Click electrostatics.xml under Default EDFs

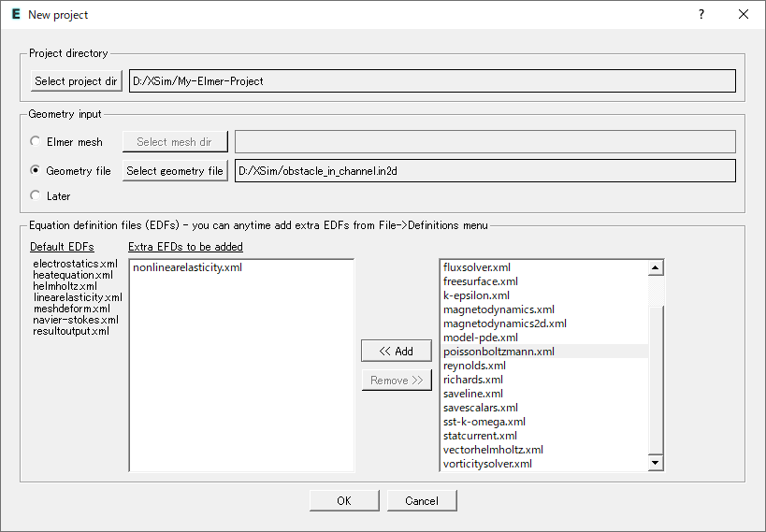75,264
